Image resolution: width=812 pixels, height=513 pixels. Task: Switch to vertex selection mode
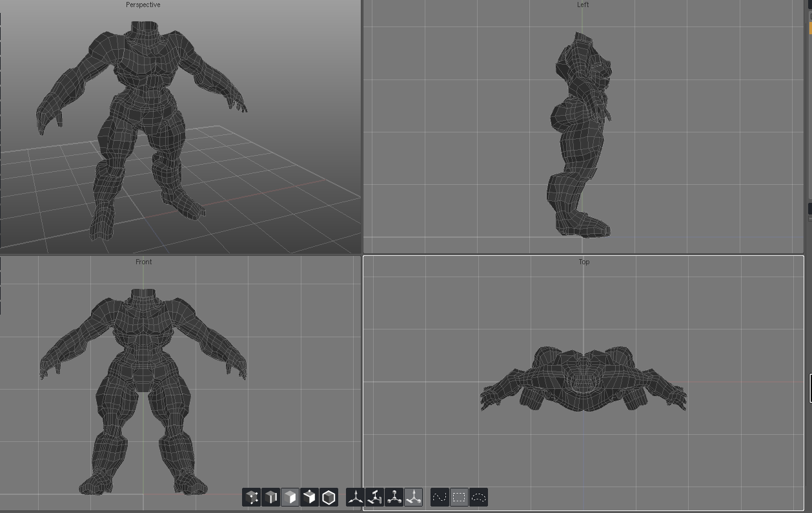(x=252, y=497)
